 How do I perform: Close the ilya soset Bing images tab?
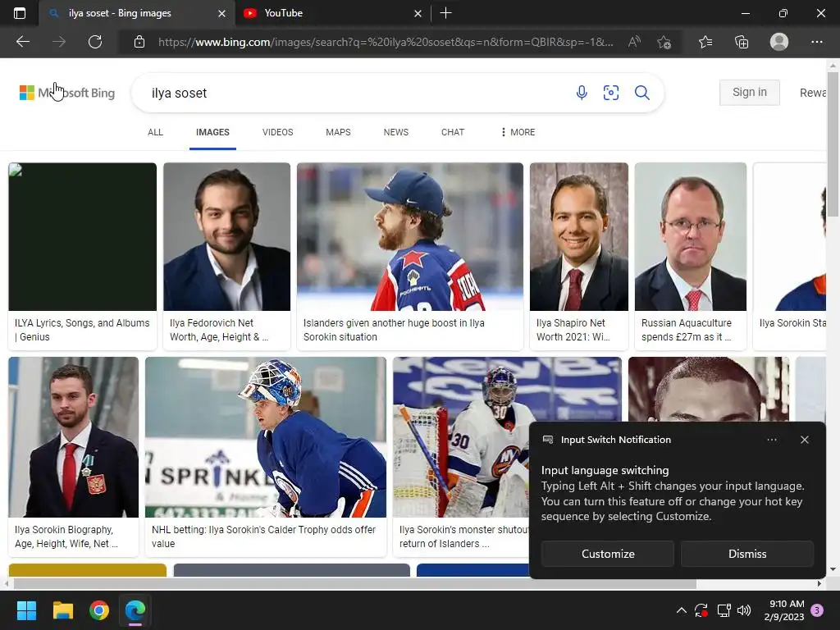tap(221, 13)
